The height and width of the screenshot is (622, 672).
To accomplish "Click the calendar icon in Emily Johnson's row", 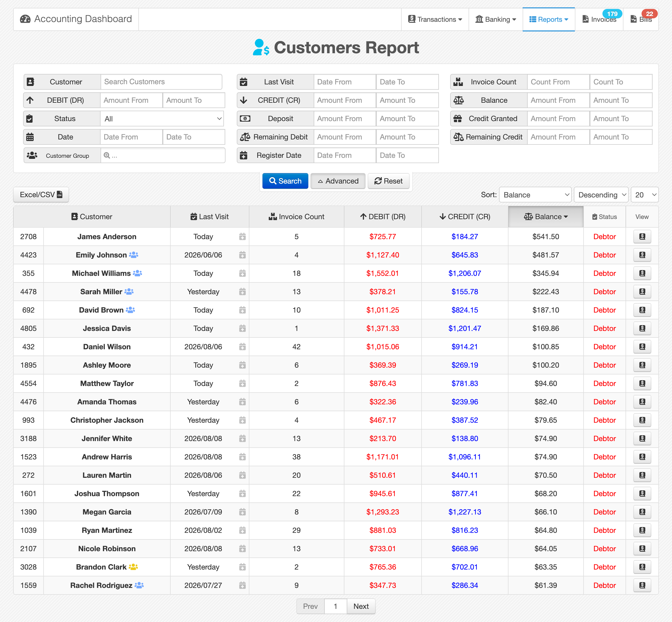I will [x=242, y=255].
